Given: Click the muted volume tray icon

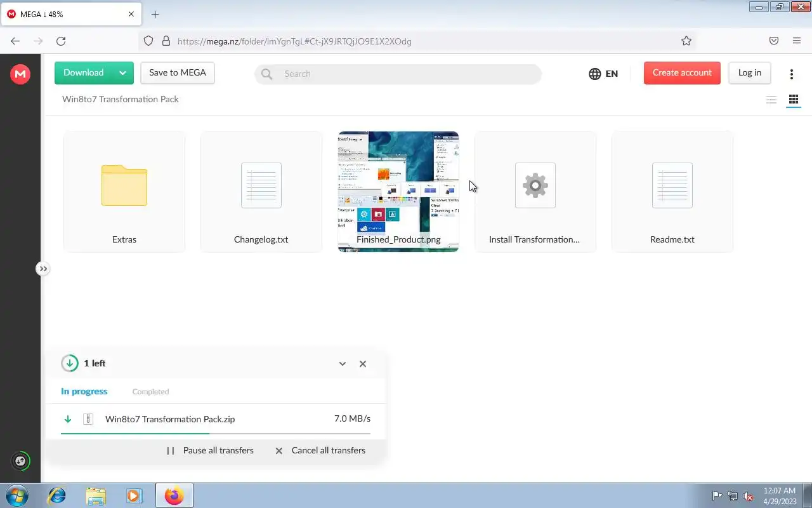Looking at the screenshot, I should (749, 496).
